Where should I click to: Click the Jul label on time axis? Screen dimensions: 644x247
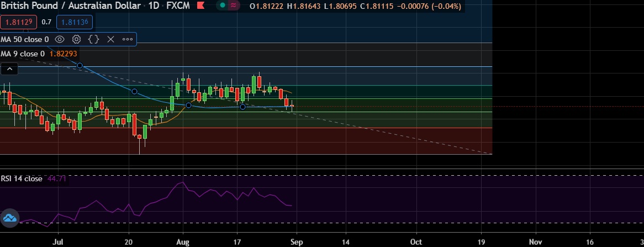coord(59,242)
